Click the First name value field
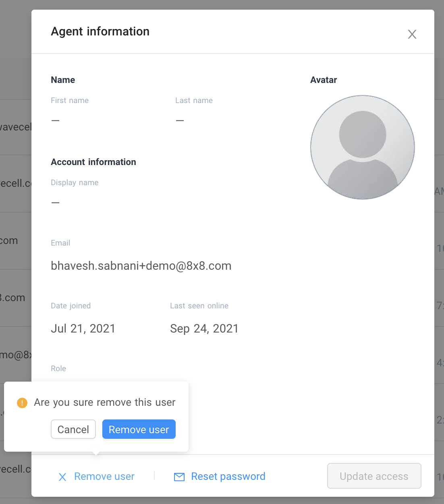The height and width of the screenshot is (504, 444). click(x=56, y=120)
